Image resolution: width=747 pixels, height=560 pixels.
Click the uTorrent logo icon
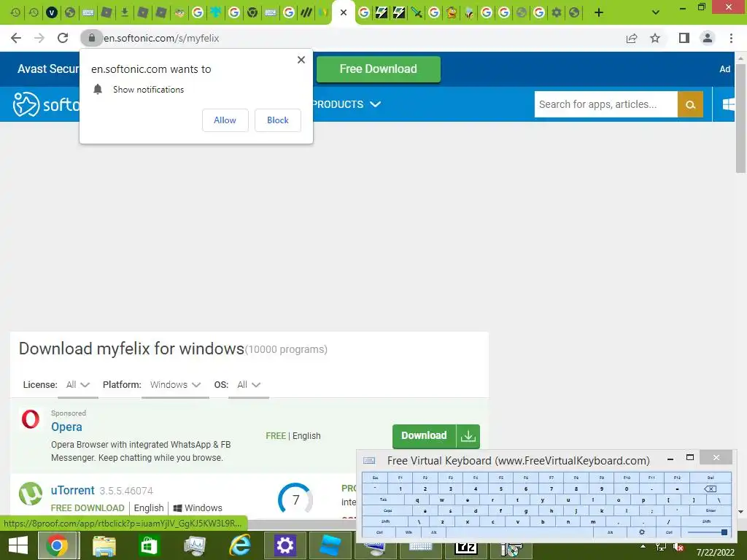tap(31, 494)
